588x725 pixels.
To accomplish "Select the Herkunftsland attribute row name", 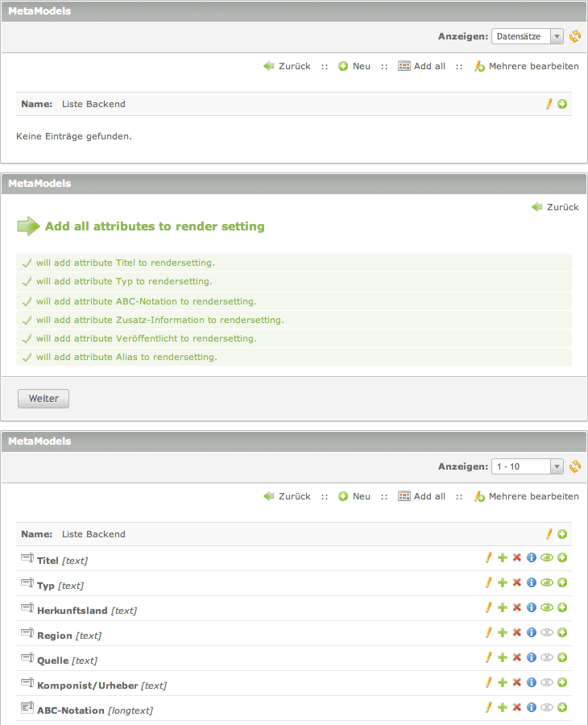I will point(73,611).
